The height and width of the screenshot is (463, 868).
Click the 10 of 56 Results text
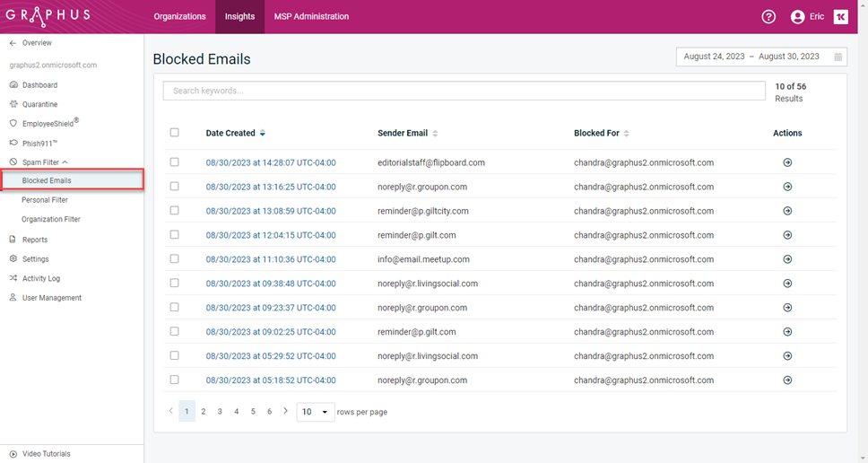point(791,92)
